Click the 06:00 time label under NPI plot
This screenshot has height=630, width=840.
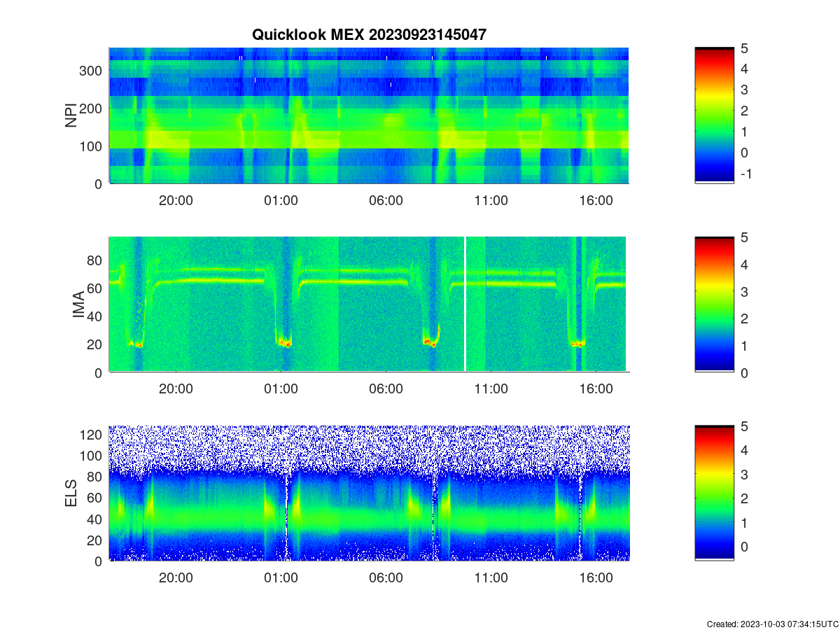point(386,199)
